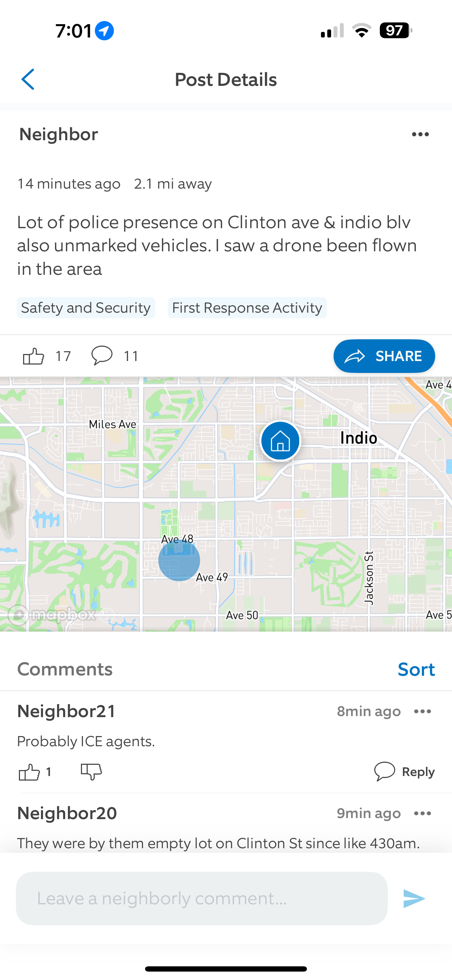Like the post with thumbs up icon

tap(34, 356)
